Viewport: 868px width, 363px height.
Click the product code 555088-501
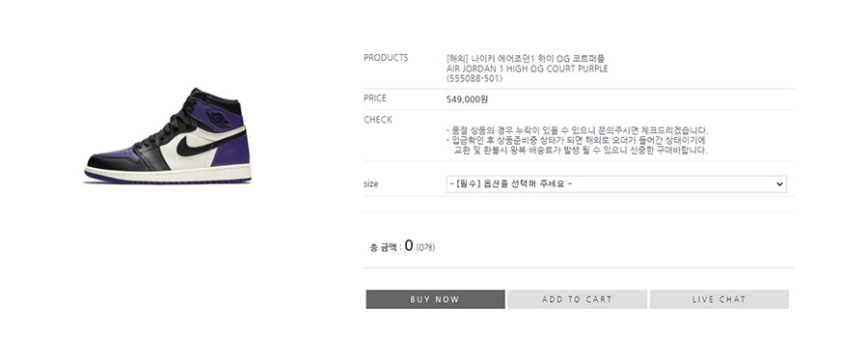tap(475, 79)
